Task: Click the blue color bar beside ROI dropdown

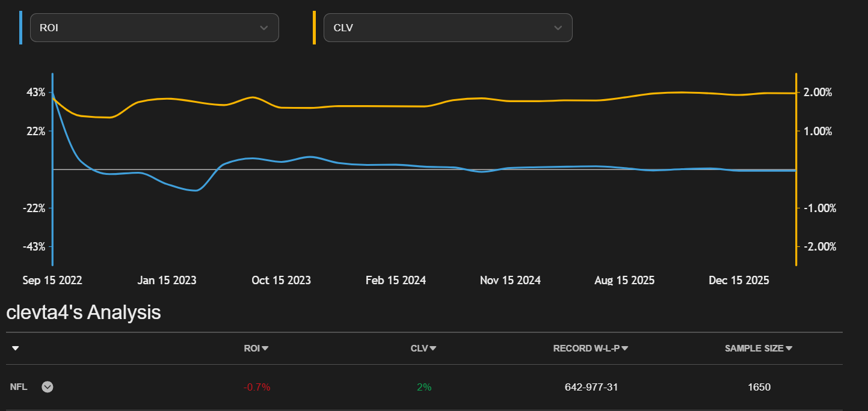Action: (x=20, y=28)
